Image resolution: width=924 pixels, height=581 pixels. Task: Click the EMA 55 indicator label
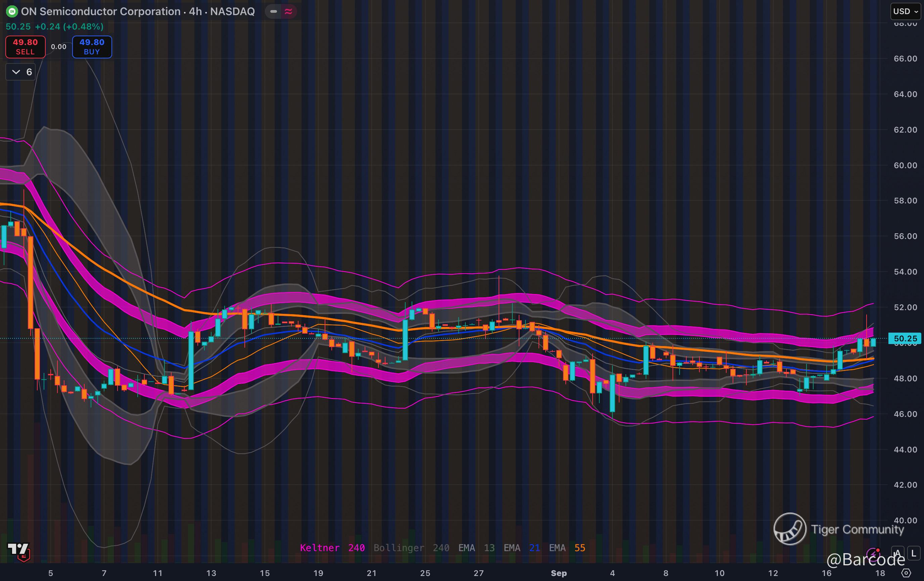pyautogui.click(x=567, y=548)
